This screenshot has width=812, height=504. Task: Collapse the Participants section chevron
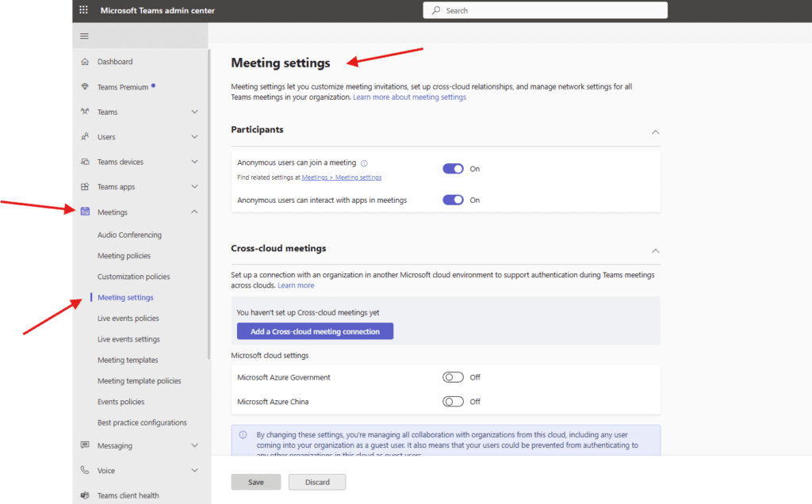[655, 132]
